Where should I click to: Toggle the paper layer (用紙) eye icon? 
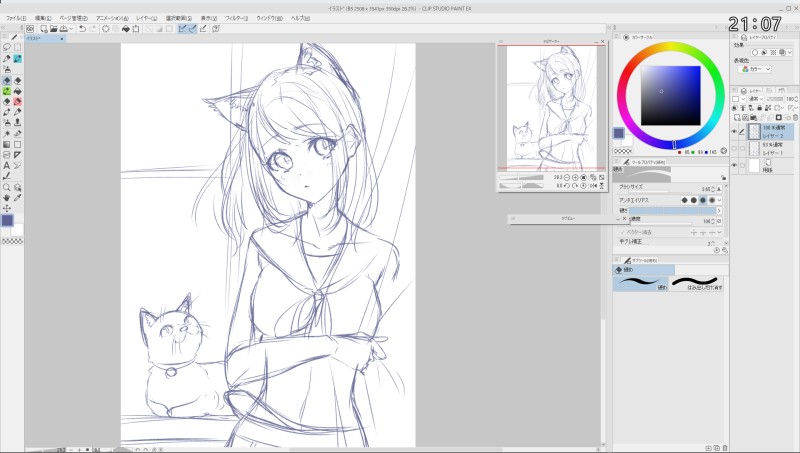(734, 166)
